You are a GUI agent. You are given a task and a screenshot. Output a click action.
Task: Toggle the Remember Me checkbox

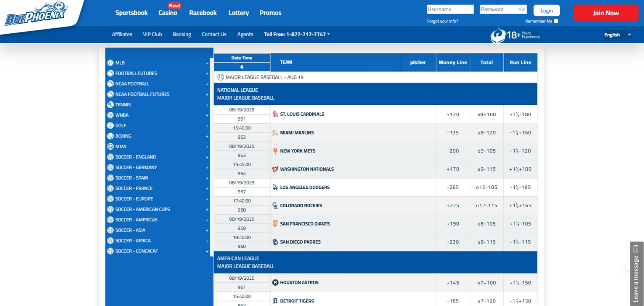pos(556,21)
